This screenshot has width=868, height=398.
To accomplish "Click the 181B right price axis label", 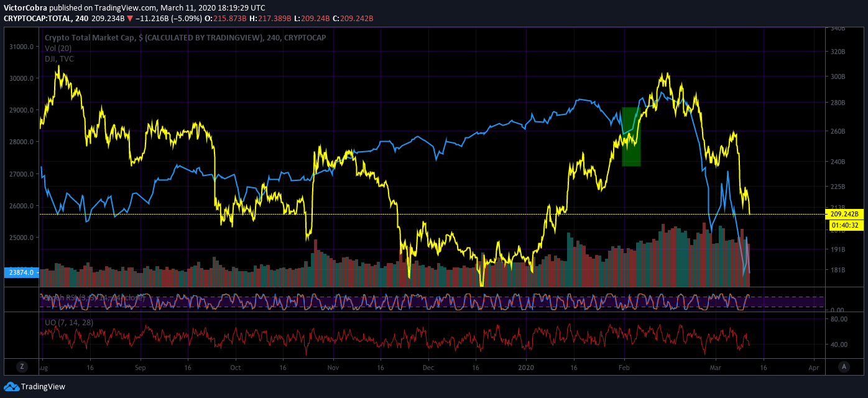I will click(838, 270).
